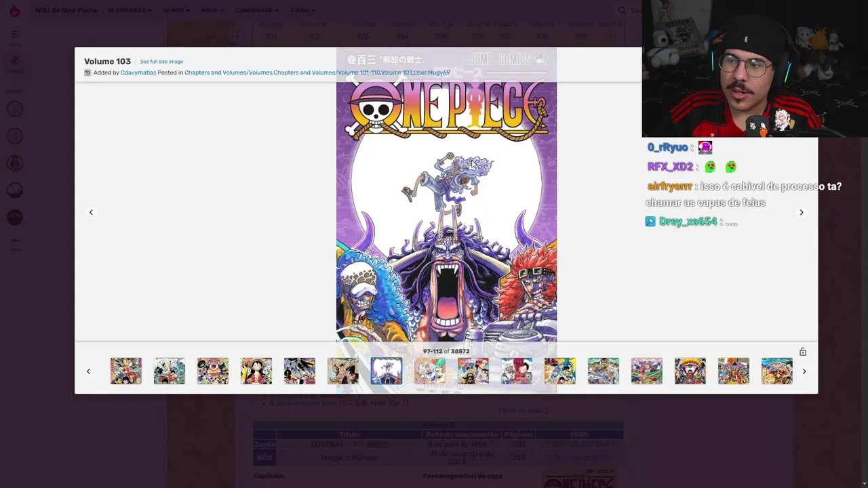
Task: Open 'See full size image' link
Action: [161, 62]
